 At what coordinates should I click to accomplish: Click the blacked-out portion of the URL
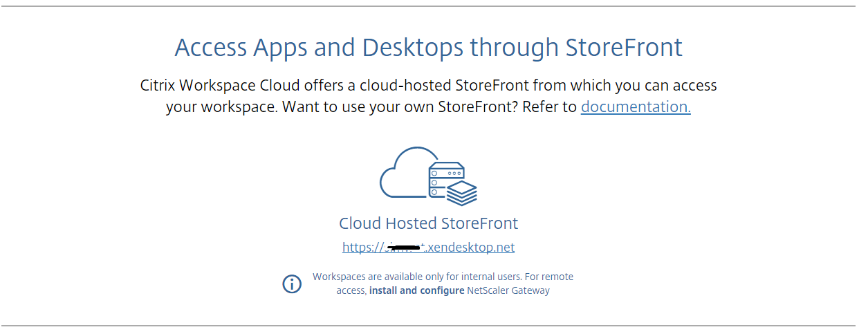click(403, 247)
